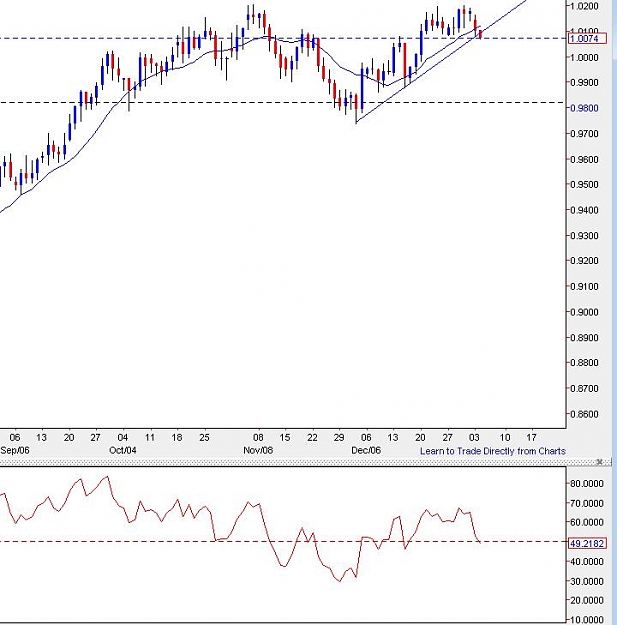Screen dimensions: 617x625
Task: Click the 03 date label on the time axis
Action: [x=474, y=438]
